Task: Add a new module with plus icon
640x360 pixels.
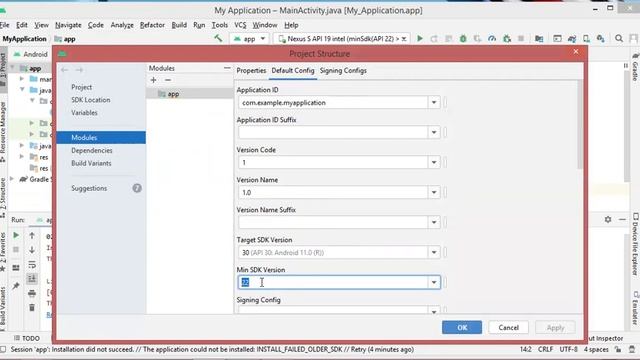Action: point(153,80)
